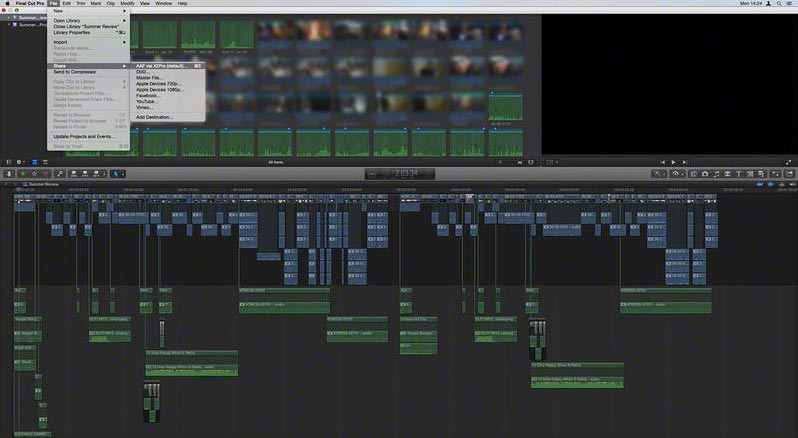Open the tool selection arrow pop-up menu
The width and height of the screenshot is (798, 438).
117,174
